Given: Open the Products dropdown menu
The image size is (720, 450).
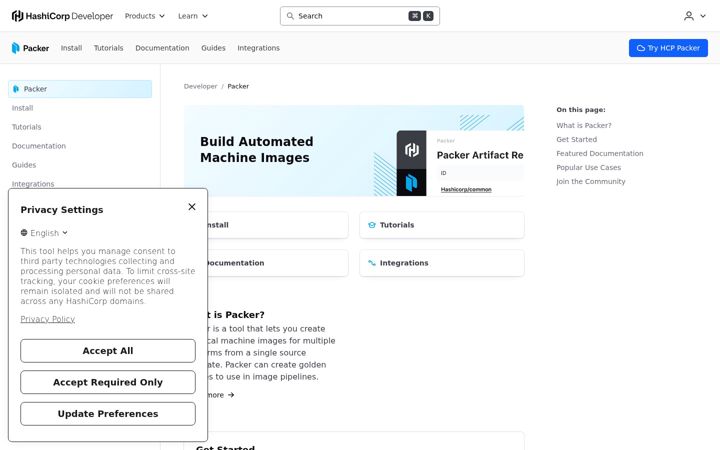Looking at the screenshot, I should (x=145, y=16).
